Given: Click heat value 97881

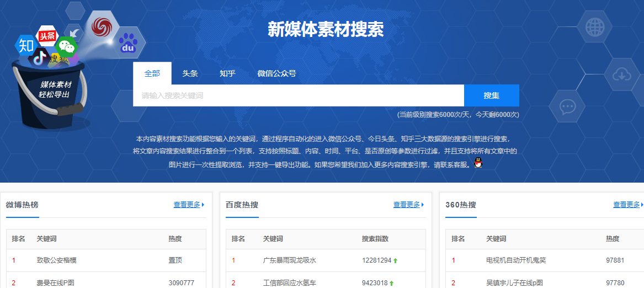Looking at the screenshot, I should (615, 260).
